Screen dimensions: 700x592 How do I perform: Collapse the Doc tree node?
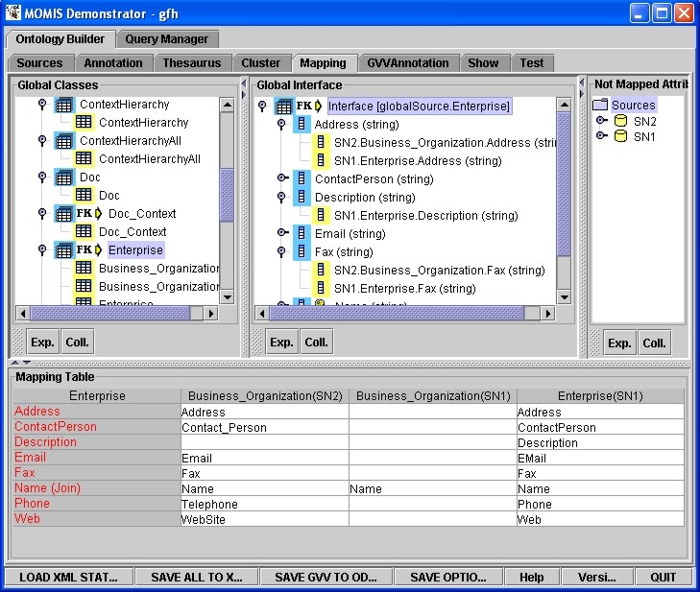(x=42, y=178)
